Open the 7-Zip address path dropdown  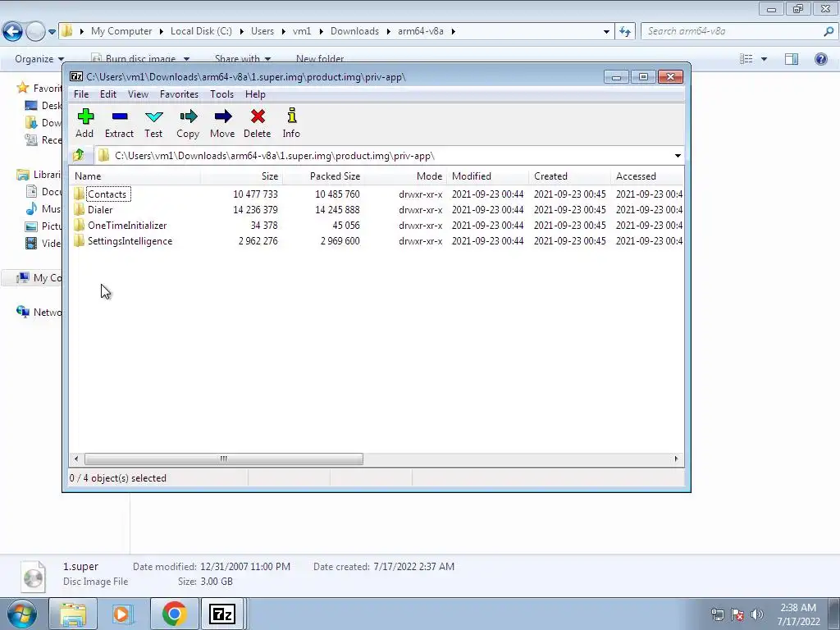point(678,156)
